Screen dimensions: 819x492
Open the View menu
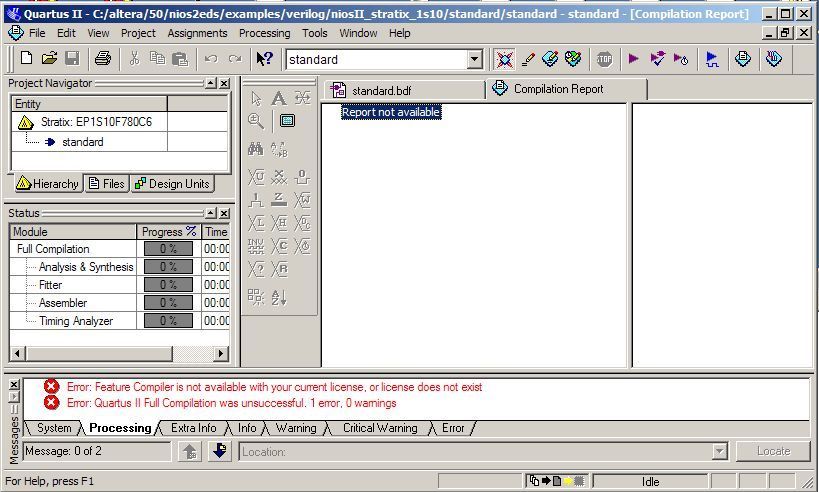98,33
